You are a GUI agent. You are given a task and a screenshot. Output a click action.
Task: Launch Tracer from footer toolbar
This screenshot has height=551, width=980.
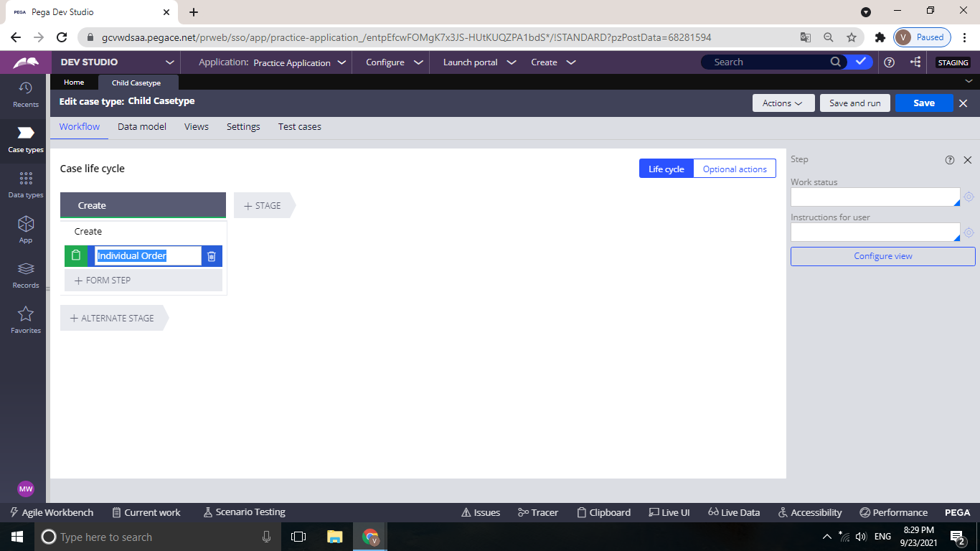tap(537, 512)
